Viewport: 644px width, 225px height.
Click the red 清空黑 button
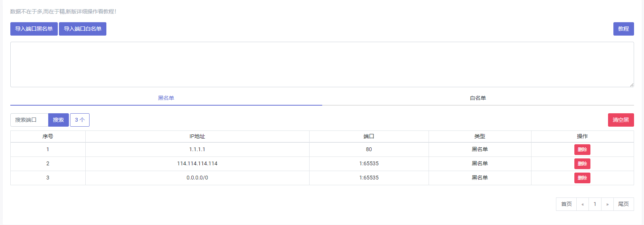(x=621, y=120)
